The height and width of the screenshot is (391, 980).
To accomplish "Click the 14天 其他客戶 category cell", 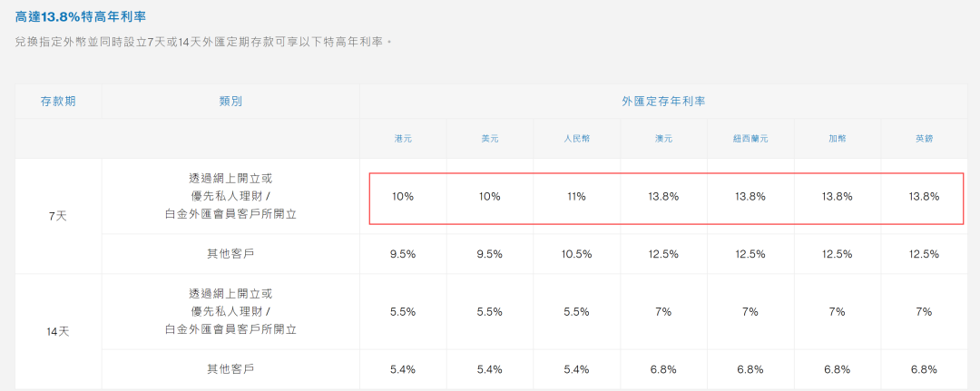I will point(230,369).
